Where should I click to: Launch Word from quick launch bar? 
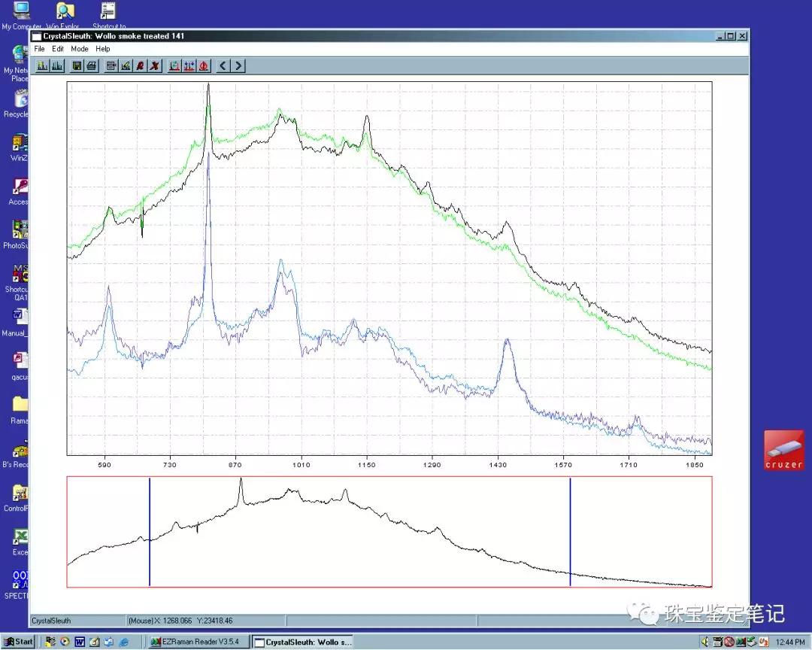point(80,642)
